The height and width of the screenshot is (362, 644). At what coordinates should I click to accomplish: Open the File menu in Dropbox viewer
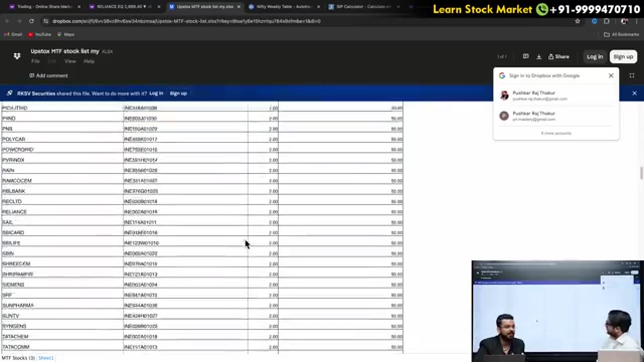click(35, 61)
